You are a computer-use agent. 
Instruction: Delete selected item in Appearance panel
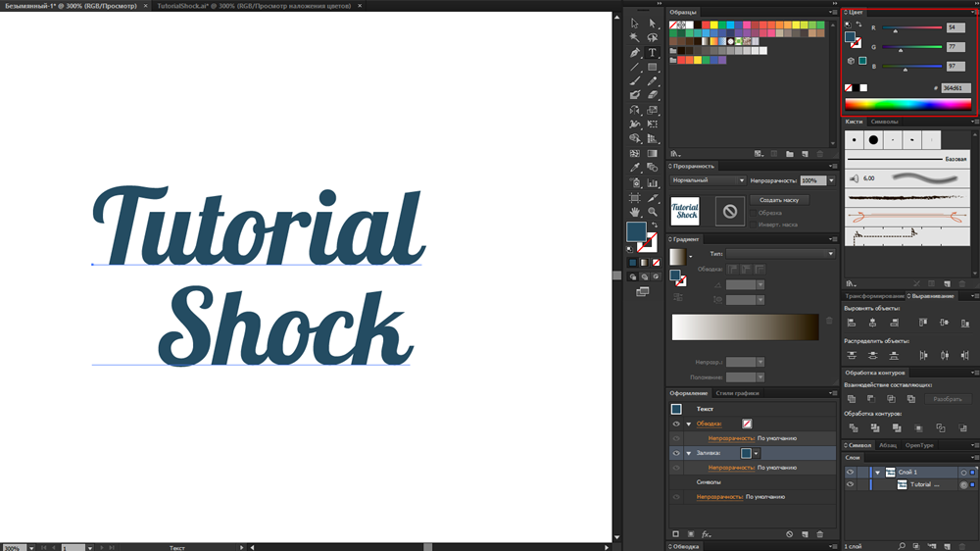point(820,534)
